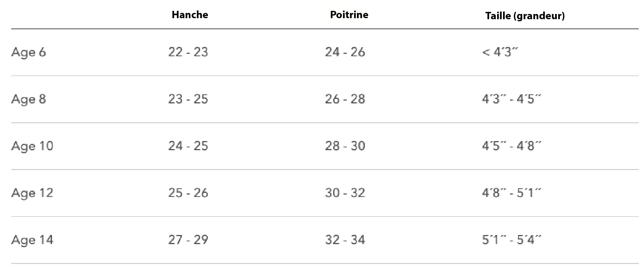Viewport: 644px width, 271px height.
Task: Click the Age 8 hip value 23 - 25
Action: click(x=188, y=99)
